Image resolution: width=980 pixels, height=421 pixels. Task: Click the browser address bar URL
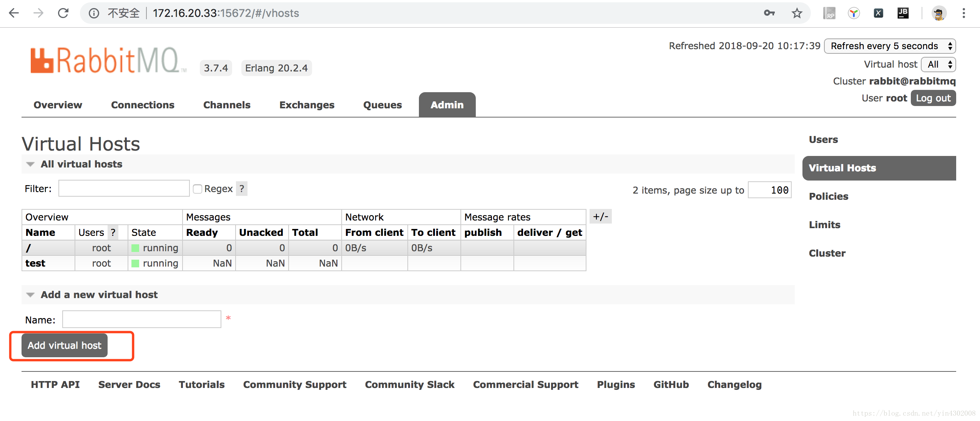(x=226, y=13)
